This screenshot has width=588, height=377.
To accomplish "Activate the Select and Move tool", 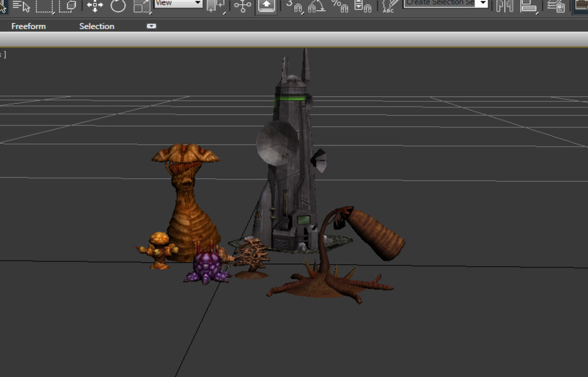I will pos(95,6).
